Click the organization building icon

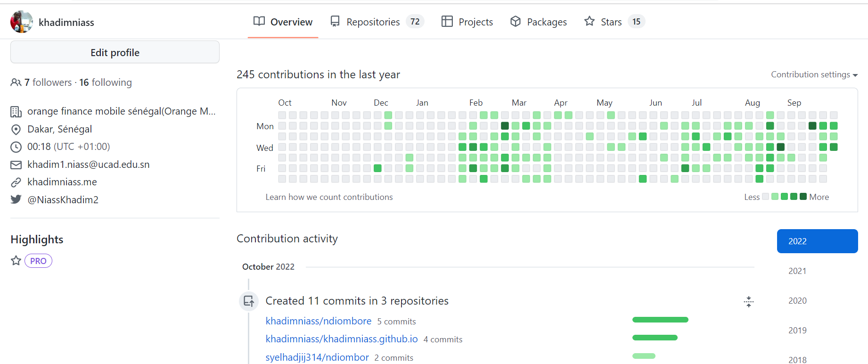[16, 112]
